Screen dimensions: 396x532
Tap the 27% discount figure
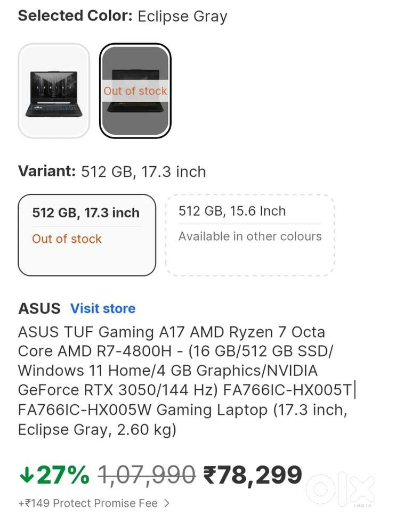63,475
